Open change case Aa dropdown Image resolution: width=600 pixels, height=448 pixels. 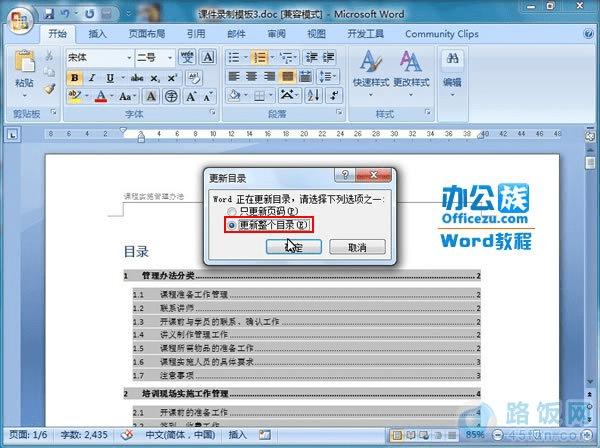coord(128,96)
